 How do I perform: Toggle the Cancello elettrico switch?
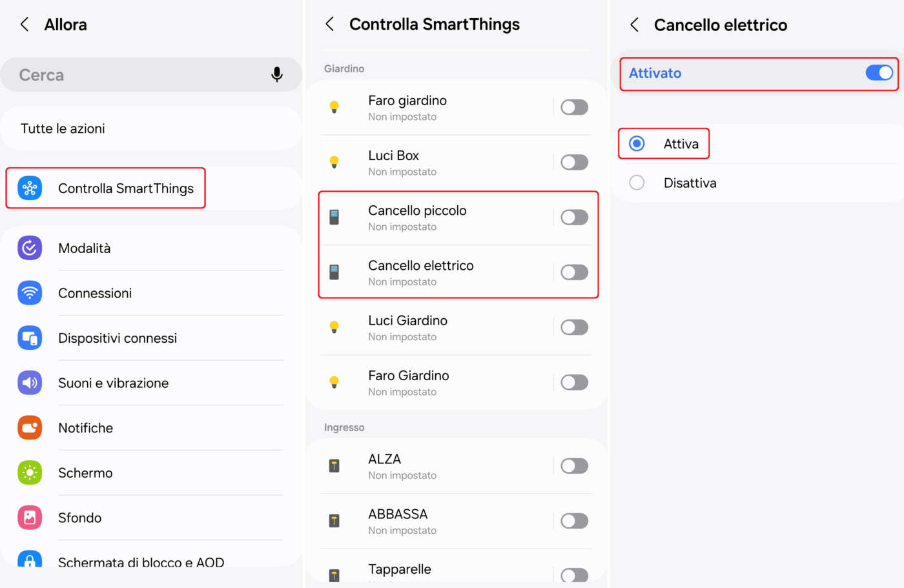tap(574, 272)
